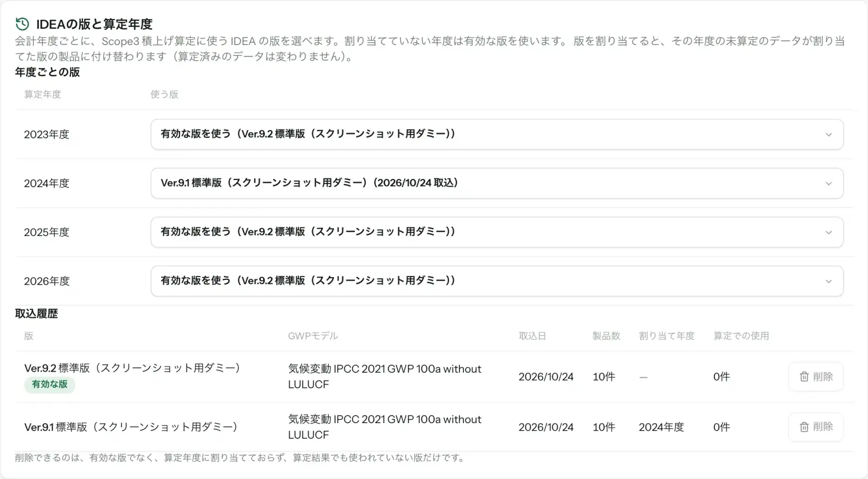
Task: Click the 2024年度 label in 年度ごとの版
Action: (x=47, y=183)
